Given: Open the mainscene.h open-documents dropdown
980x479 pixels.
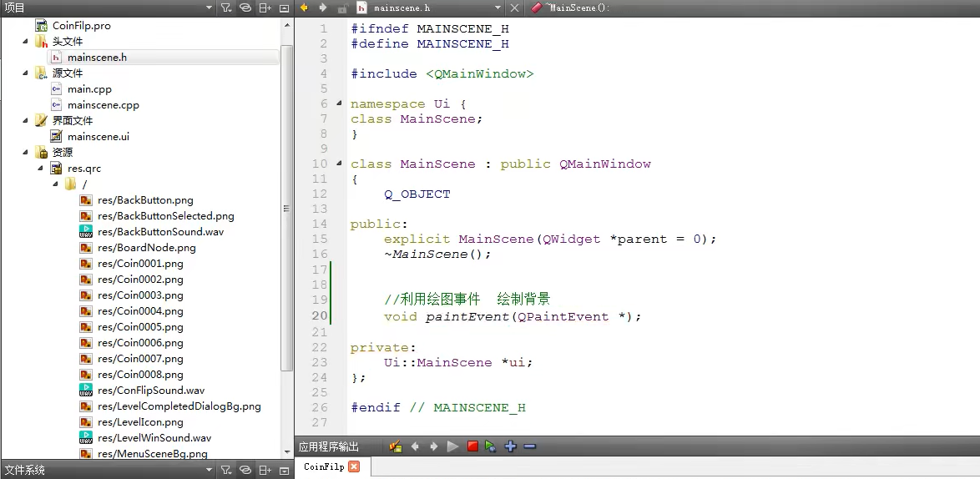Looking at the screenshot, I should (x=498, y=8).
